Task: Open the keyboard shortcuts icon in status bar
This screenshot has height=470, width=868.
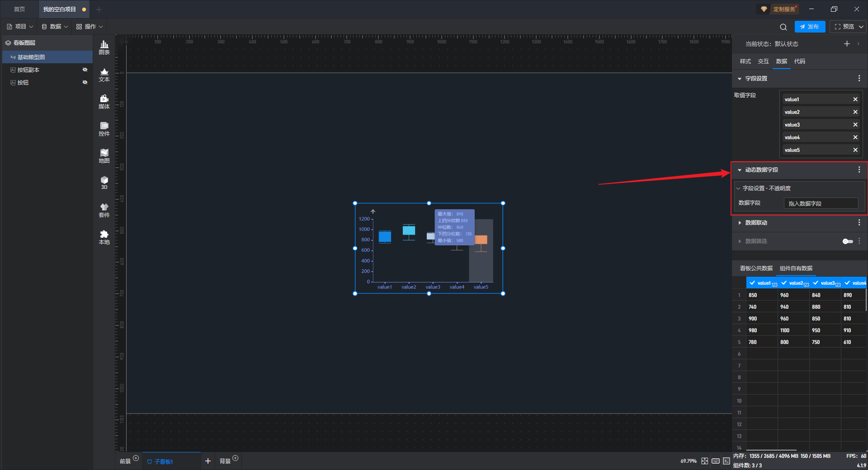Action: click(716, 461)
